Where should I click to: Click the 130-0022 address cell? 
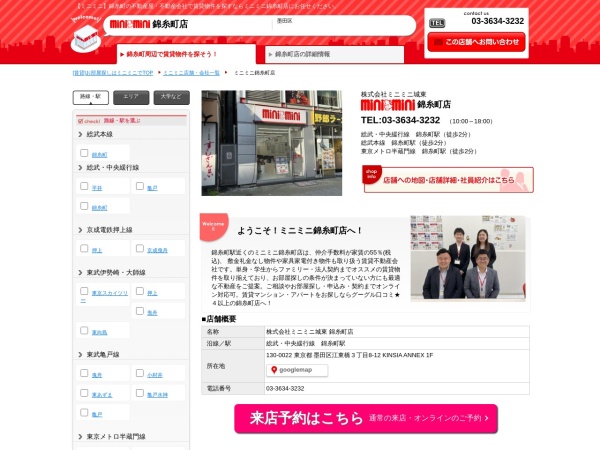click(x=397, y=366)
